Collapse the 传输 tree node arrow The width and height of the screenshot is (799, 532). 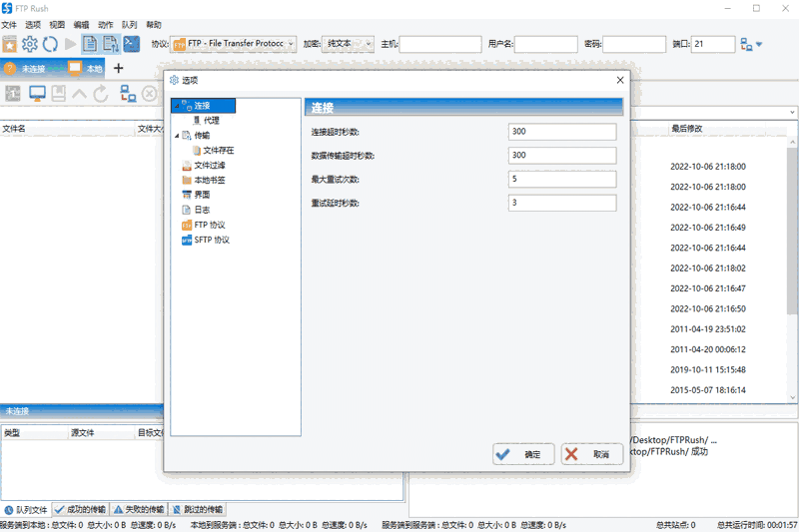point(177,136)
